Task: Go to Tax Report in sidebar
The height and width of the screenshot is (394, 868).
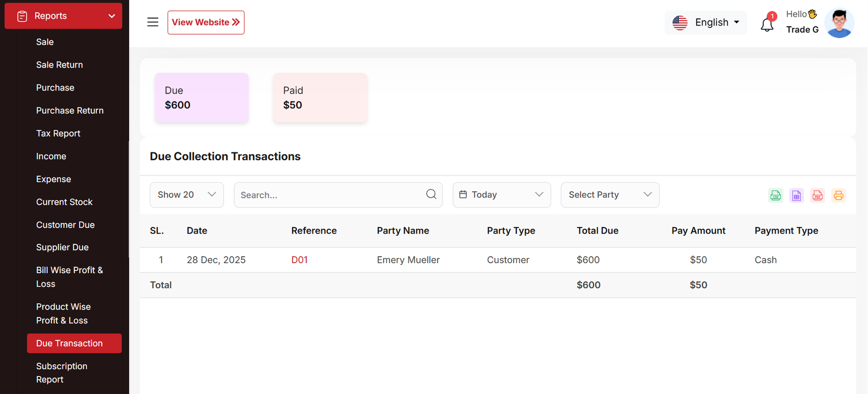Action: (58, 133)
